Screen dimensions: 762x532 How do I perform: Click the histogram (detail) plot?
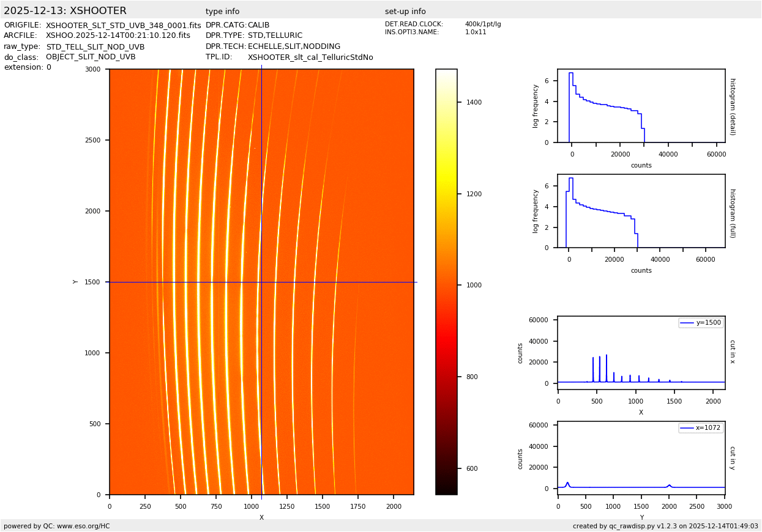(x=641, y=106)
